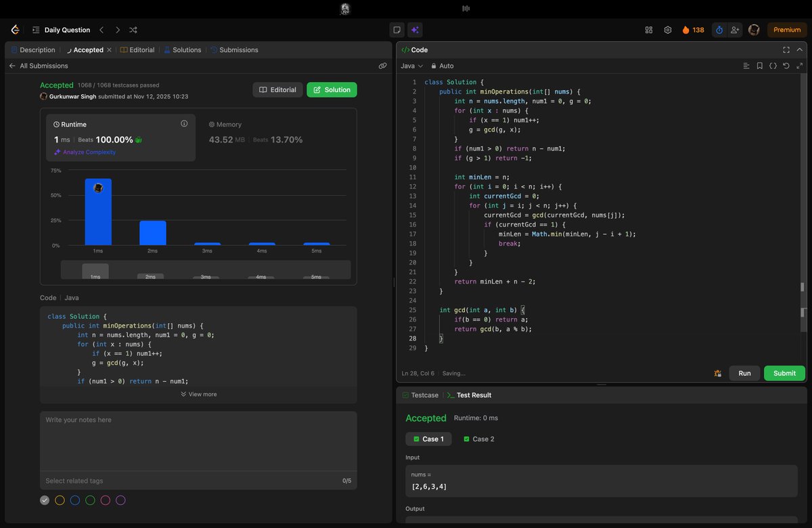Screen dimensions: 812x528
Task: Switch to the Testcase tab
Action: (420, 395)
